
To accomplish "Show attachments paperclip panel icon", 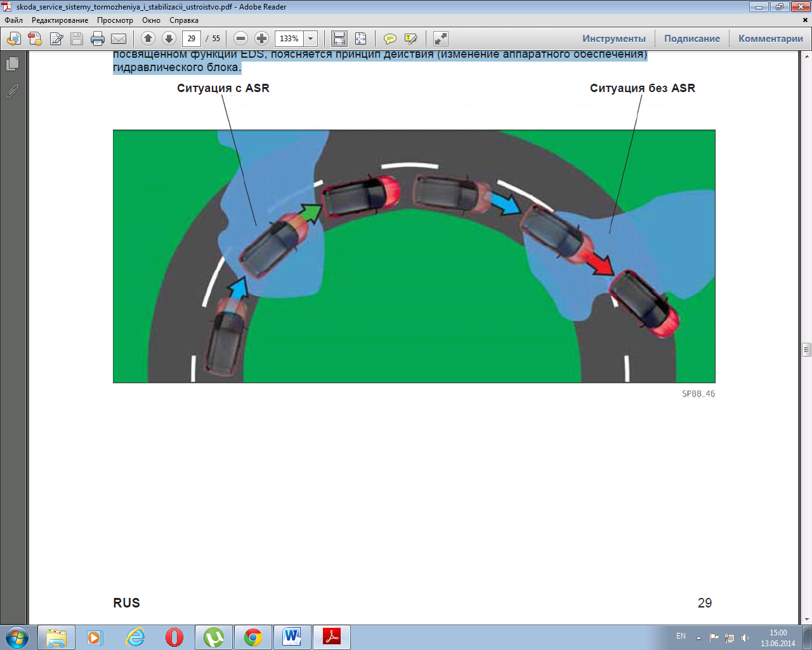I will tap(12, 91).
